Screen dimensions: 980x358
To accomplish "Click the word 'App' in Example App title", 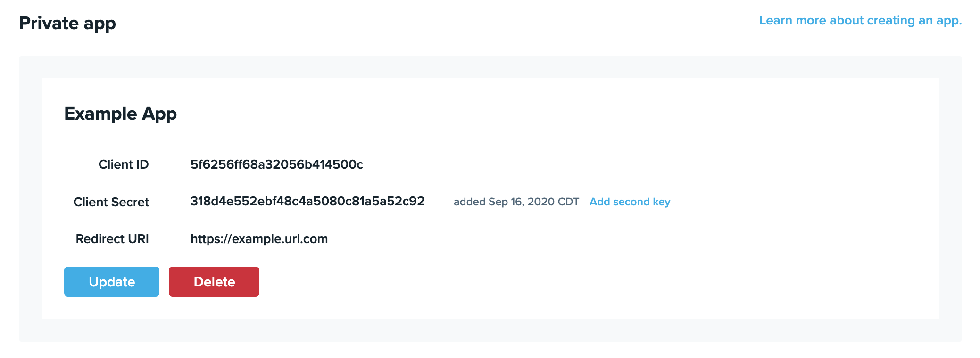I will (159, 114).
